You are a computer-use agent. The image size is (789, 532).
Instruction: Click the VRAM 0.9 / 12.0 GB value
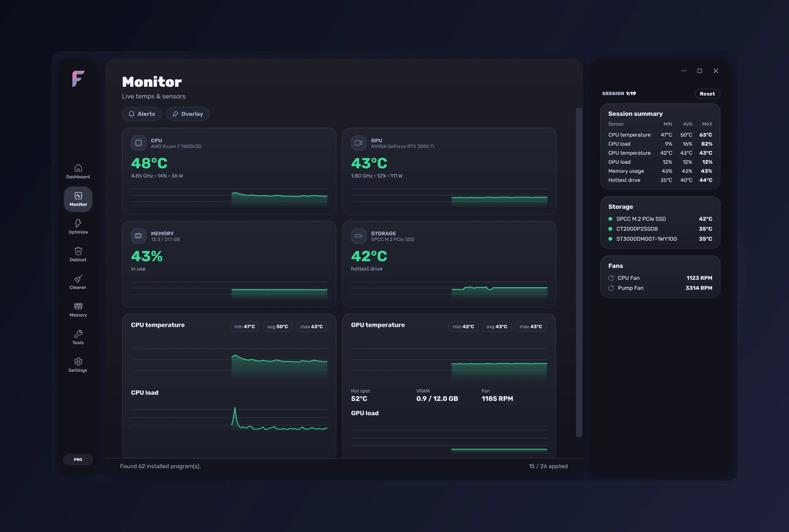437,399
